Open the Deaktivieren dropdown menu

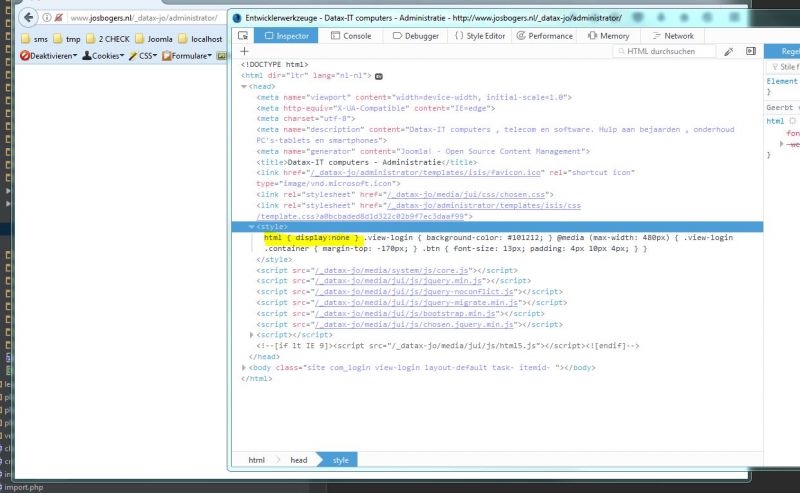point(48,56)
